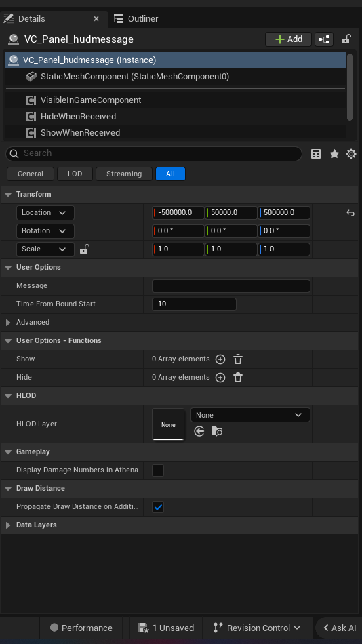Open Revision Control menu
Screen dimensions: 362x644
tap(257, 628)
